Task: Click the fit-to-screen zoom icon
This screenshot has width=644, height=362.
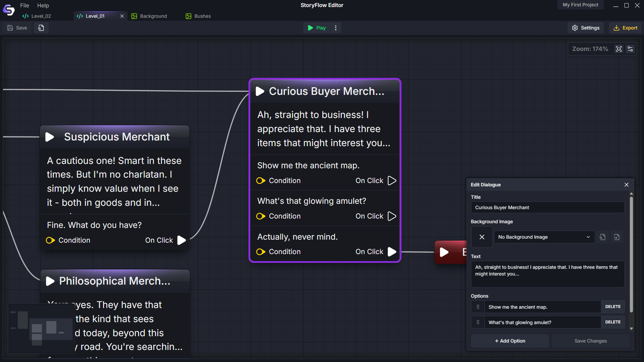Action: tap(619, 49)
